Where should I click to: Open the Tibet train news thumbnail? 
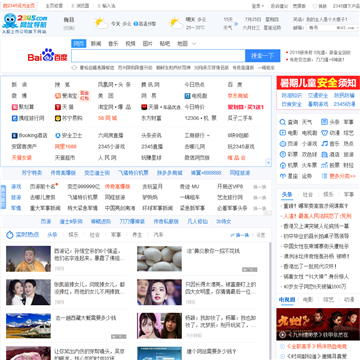(28, 326)
